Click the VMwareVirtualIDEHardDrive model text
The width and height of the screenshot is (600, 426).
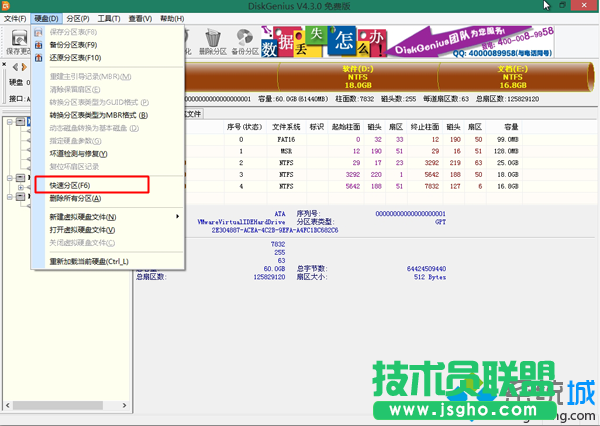click(x=241, y=222)
